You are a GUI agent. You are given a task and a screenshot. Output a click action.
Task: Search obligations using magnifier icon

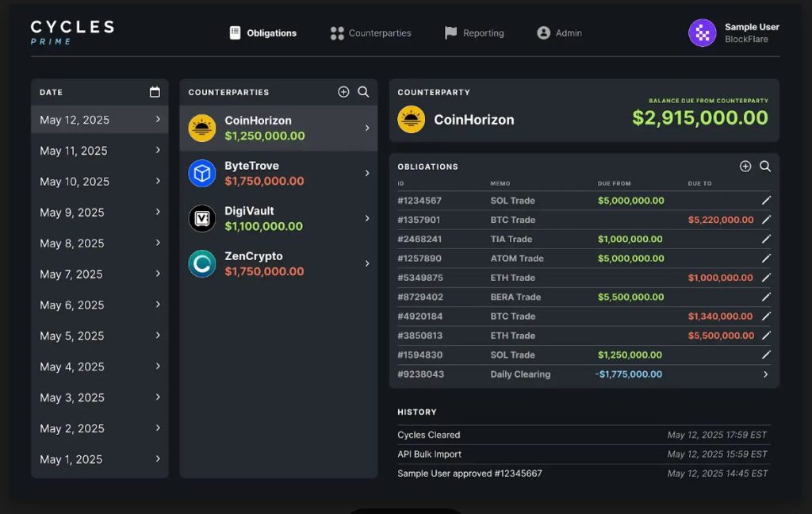pyautogui.click(x=765, y=167)
